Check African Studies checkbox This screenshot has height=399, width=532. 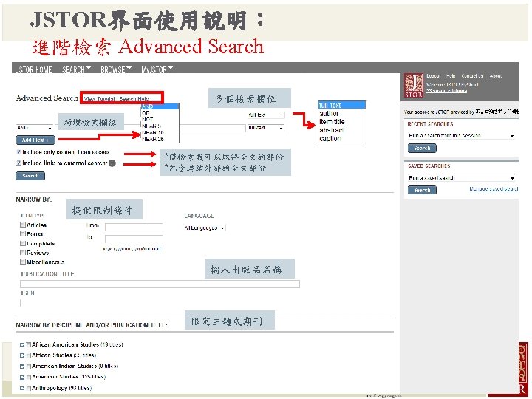coord(29,355)
